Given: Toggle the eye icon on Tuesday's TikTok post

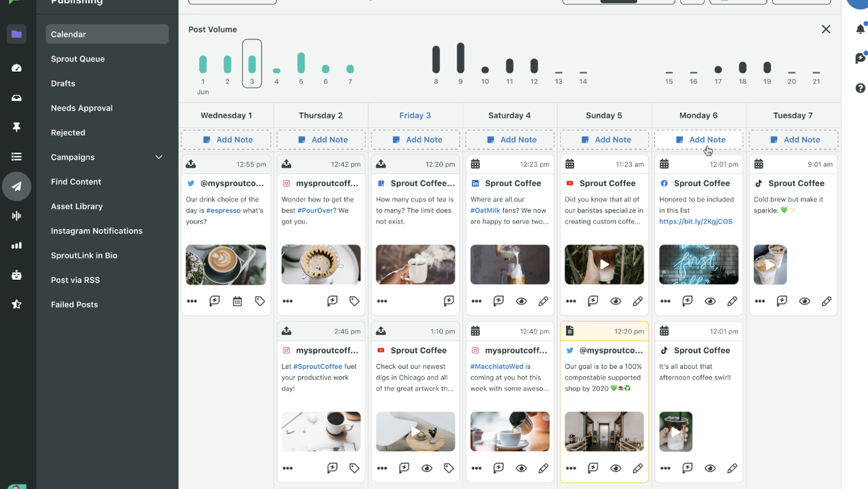Looking at the screenshot, I should [x=804, y=301].
